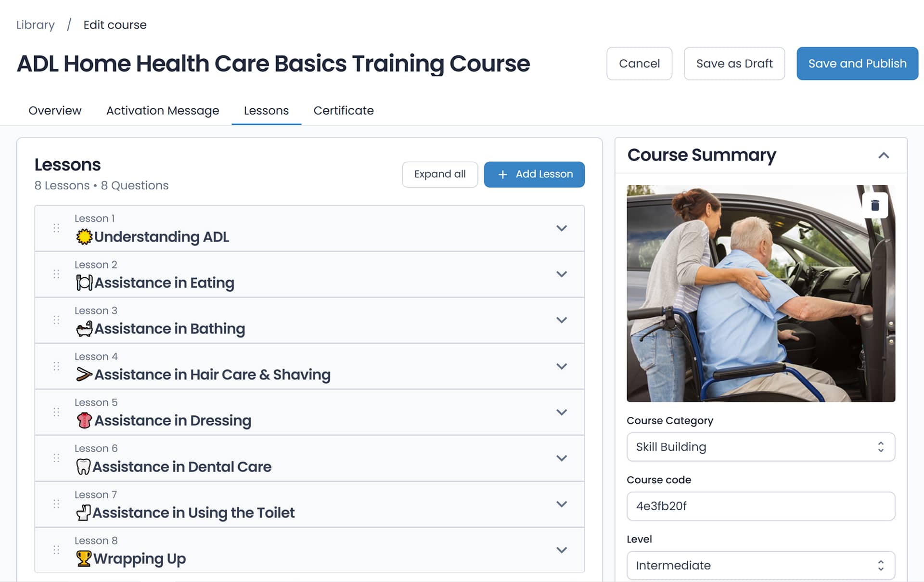Click the drag handle beside Lesson 4
Screen dimensions: 924x582
[56, 366]
